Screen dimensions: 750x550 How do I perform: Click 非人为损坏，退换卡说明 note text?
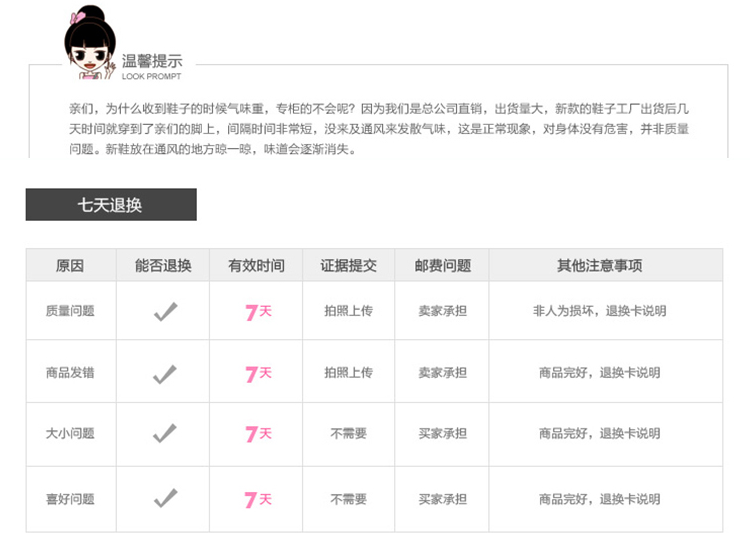pos(599,311)
